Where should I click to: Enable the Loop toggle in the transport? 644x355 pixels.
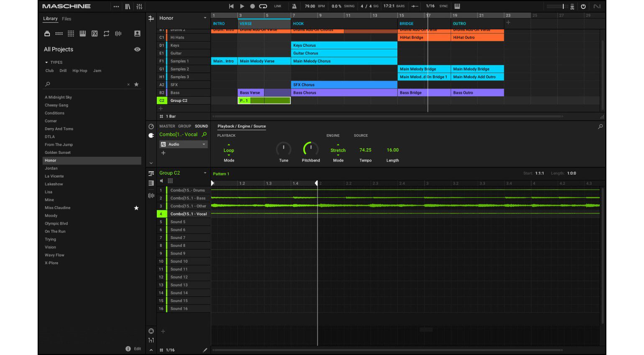262,6
